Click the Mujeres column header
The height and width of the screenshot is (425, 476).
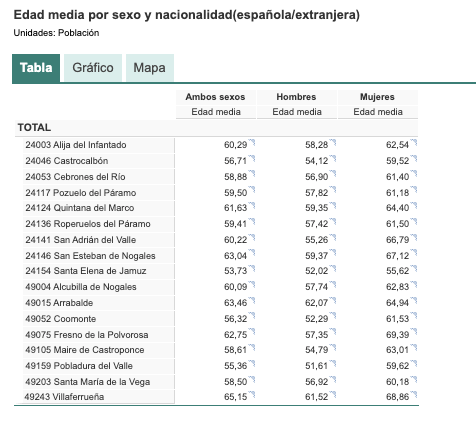[x=377, y=97]
